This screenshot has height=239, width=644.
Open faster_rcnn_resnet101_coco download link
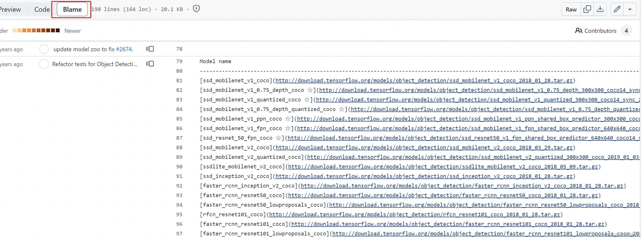pos(448,224)
